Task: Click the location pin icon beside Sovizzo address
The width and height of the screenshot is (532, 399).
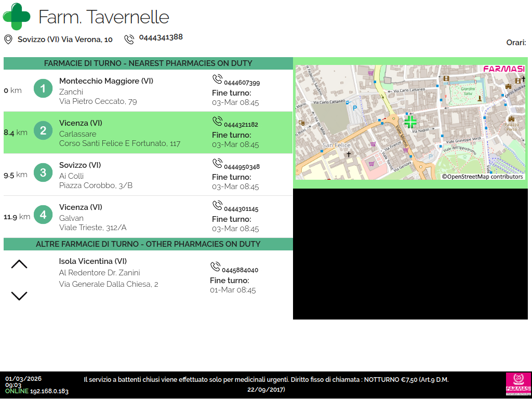Action: tap(8, 39)
